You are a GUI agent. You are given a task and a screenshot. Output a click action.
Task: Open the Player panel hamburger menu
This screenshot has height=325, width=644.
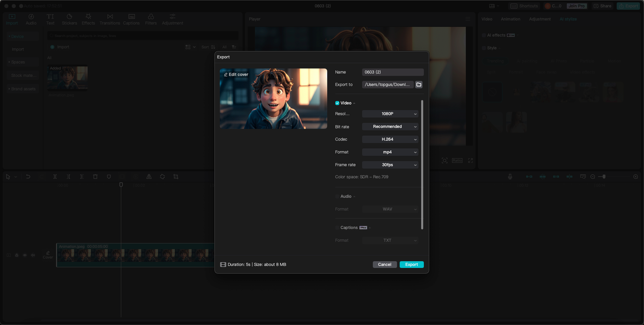point(467,19)
